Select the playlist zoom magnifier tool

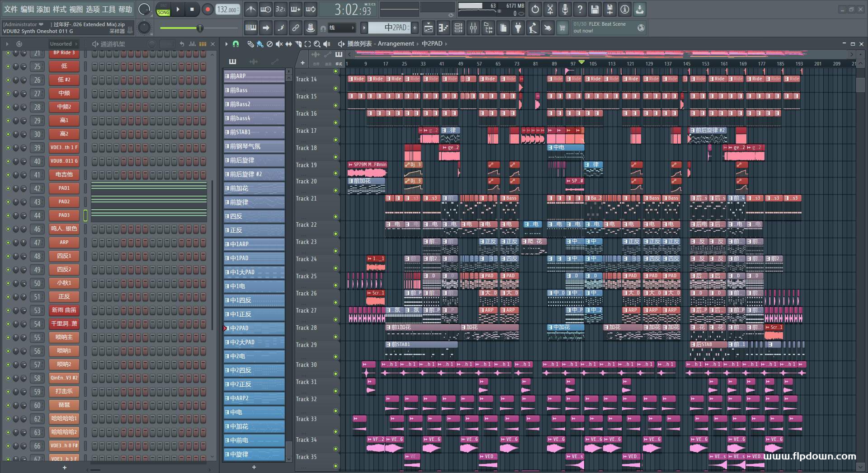pyautogui.click(x=317, y=44)
